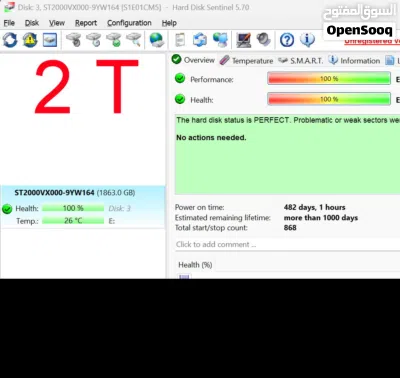Image resolution: width=400 pixels, height=378 pixels.
Task: Click the green check next to Performance
Action: click(x=180, y=79)
